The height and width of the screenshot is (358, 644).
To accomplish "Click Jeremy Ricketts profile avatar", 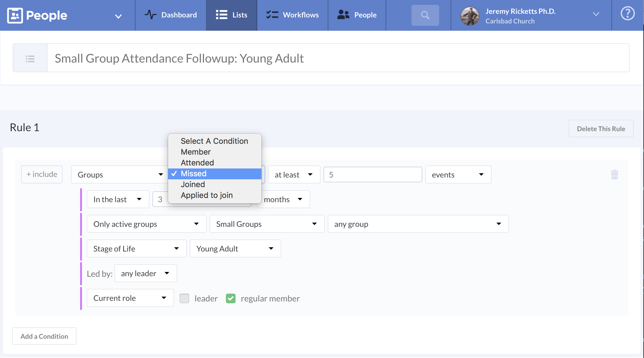I will 470,16.
